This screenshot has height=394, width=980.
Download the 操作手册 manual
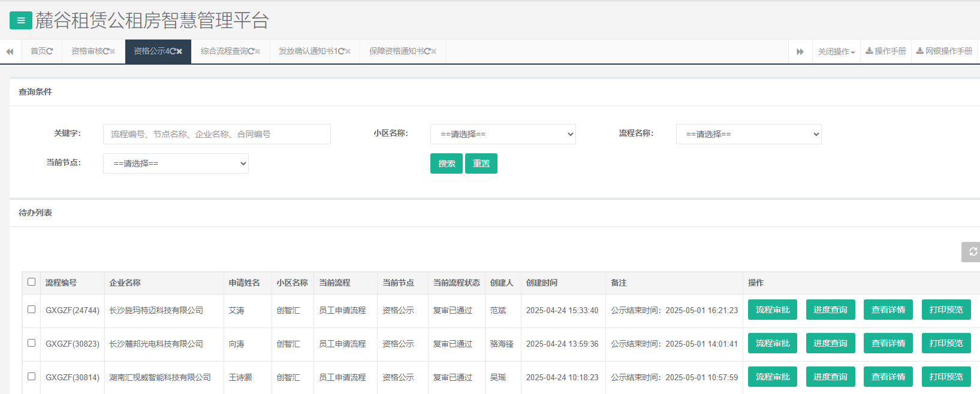pos(885,51)
